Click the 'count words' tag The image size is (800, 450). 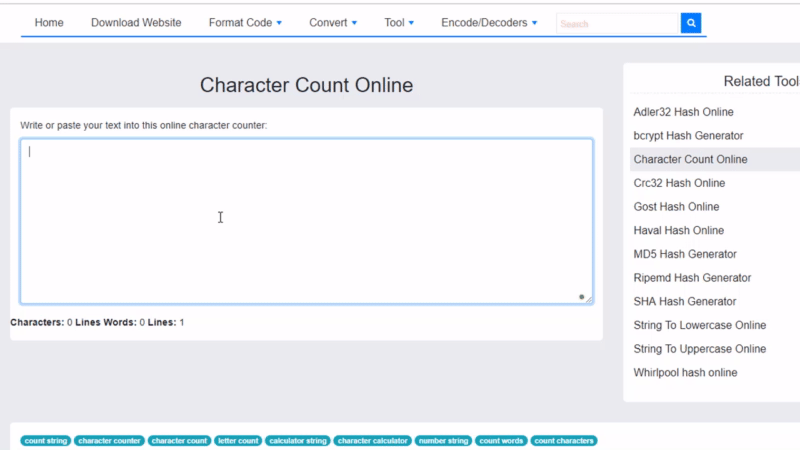(x=501, y=441)
